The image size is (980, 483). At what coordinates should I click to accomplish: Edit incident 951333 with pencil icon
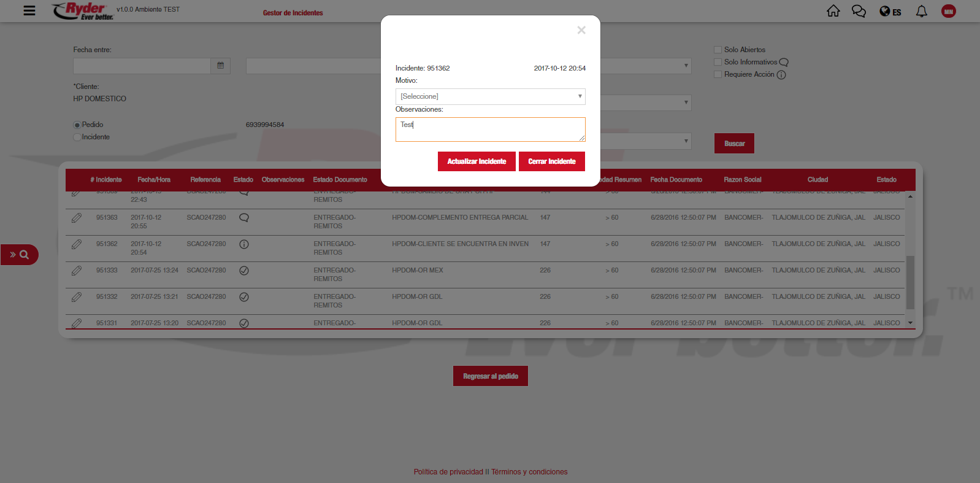[x=77, y=271]
